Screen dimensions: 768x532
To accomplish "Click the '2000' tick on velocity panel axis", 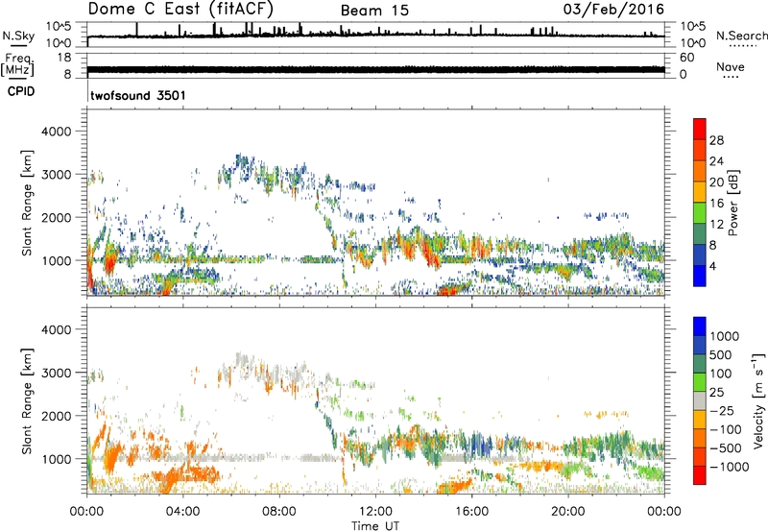I will point(57,416).
